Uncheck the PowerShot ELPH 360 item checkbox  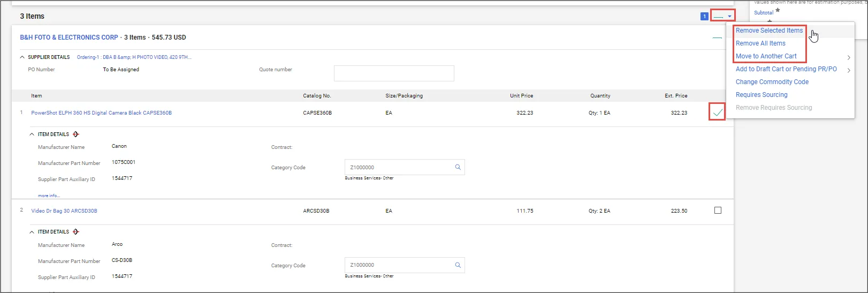point(718,112)
